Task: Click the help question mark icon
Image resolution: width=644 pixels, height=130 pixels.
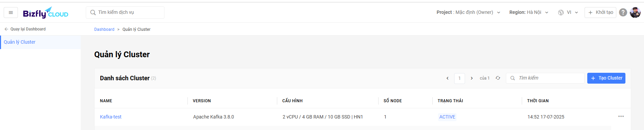Action: click(623, 13)
